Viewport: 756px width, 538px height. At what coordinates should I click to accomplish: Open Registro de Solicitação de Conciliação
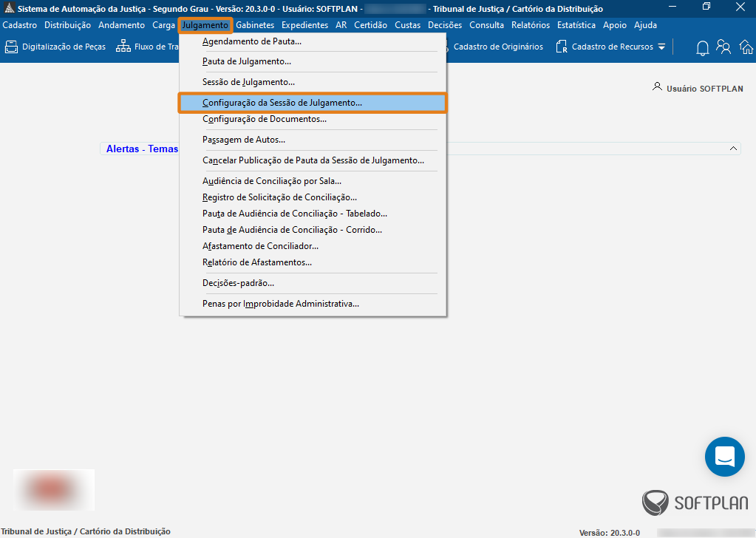click(x=313, y=197)
